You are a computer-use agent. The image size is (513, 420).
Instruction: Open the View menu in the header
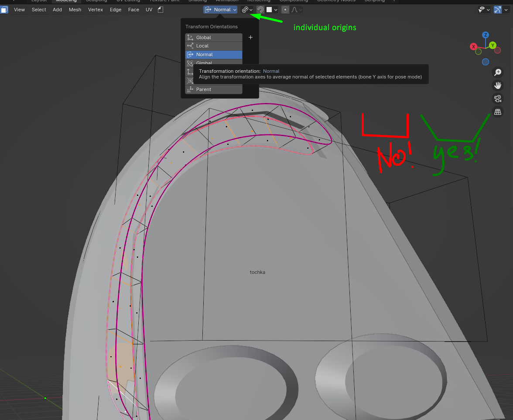click(x=19, y=10)
